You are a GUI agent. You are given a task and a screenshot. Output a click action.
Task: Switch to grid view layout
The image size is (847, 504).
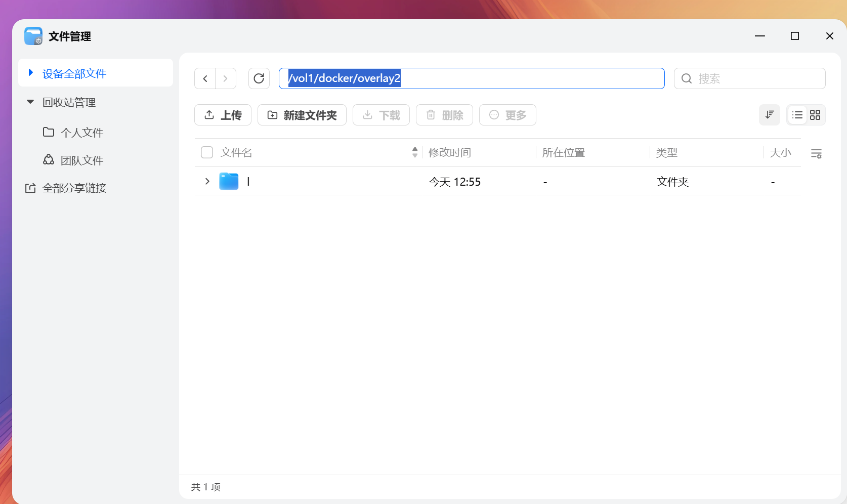coord(815,115)
